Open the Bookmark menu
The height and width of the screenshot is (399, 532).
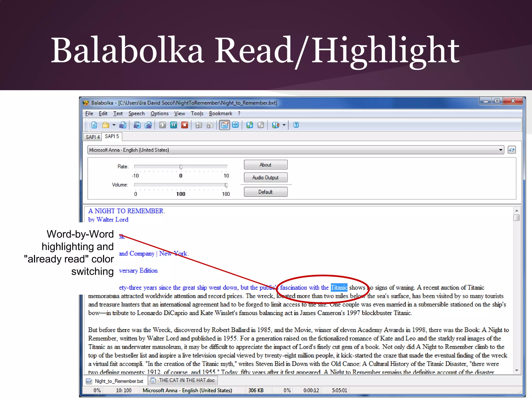(x=221, y=114)
